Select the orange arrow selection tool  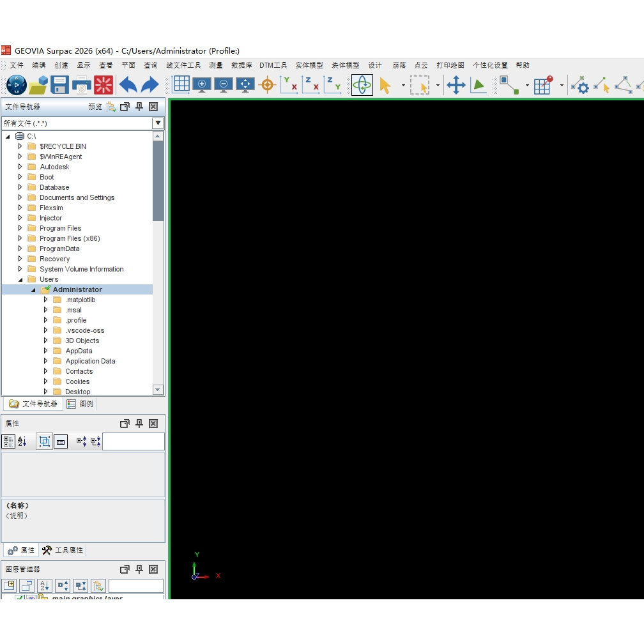[x=385, y=86]
